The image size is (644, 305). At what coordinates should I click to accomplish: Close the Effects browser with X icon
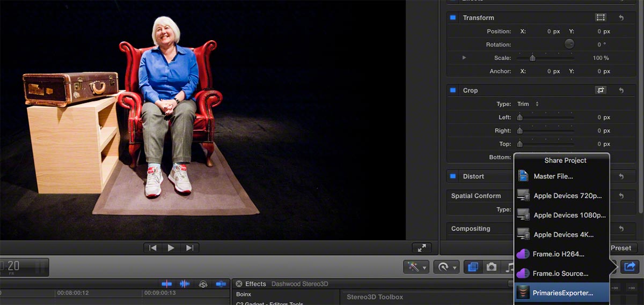pos(239,284)
